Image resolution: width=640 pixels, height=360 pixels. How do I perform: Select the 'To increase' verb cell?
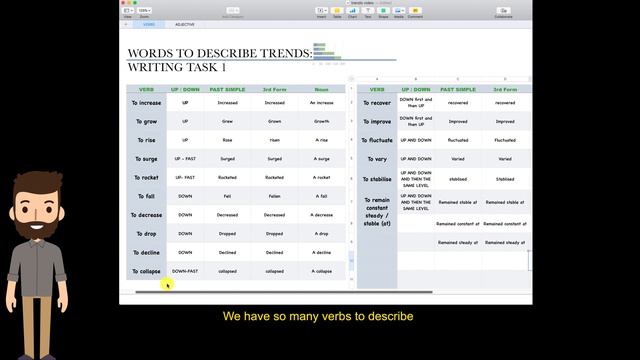tap(146, 103)
